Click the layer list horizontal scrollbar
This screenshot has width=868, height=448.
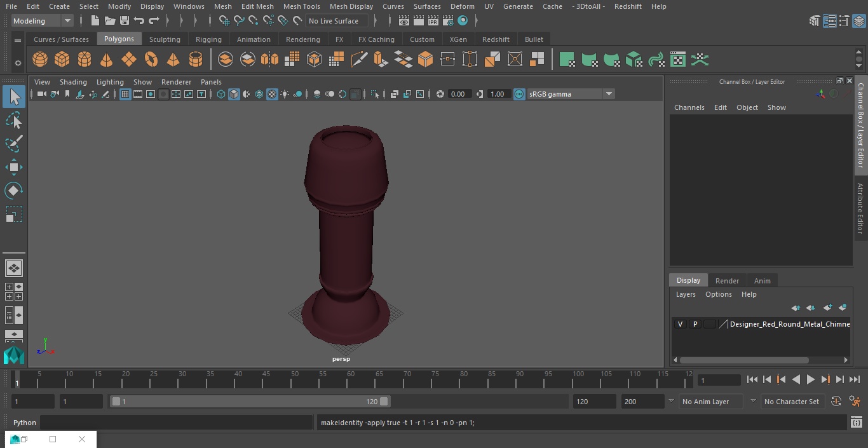(744, 360)
